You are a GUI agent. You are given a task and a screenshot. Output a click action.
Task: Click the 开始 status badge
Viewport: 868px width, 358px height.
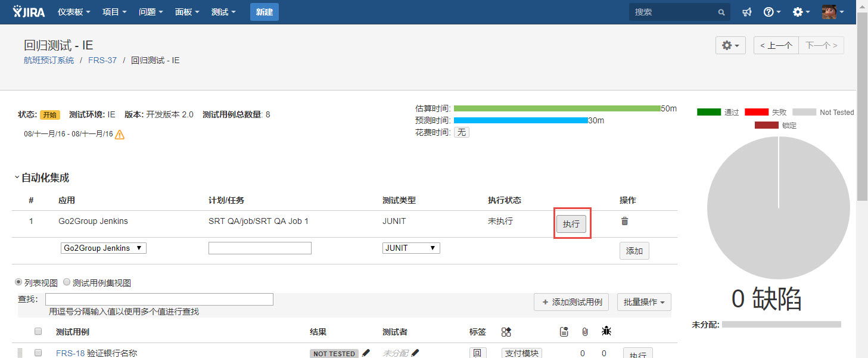point(50,115)
